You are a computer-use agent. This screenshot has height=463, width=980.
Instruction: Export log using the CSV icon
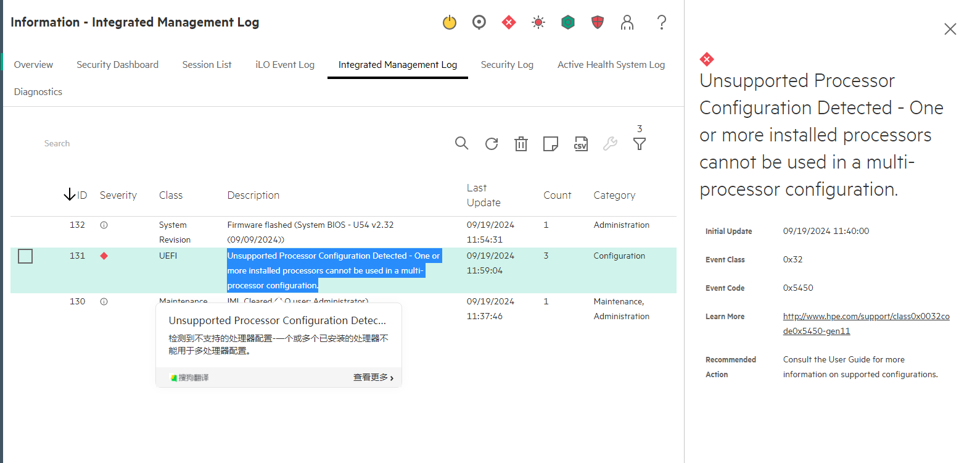coord(581,144)
